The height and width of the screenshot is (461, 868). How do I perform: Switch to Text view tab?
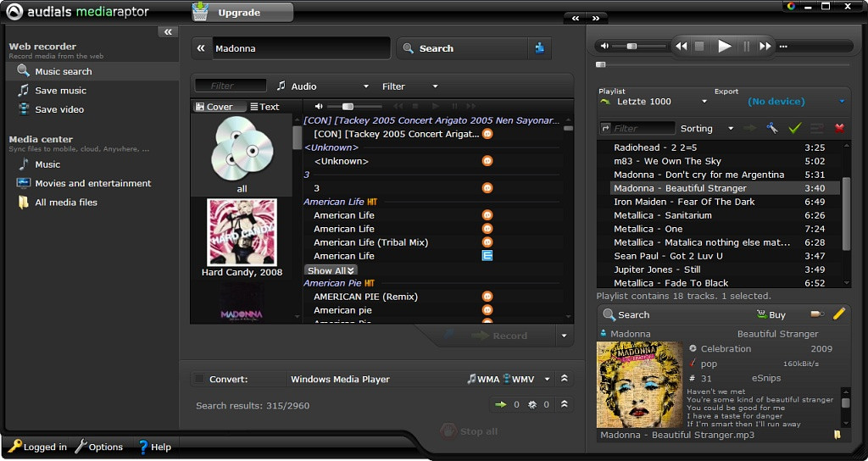(264, 107)
